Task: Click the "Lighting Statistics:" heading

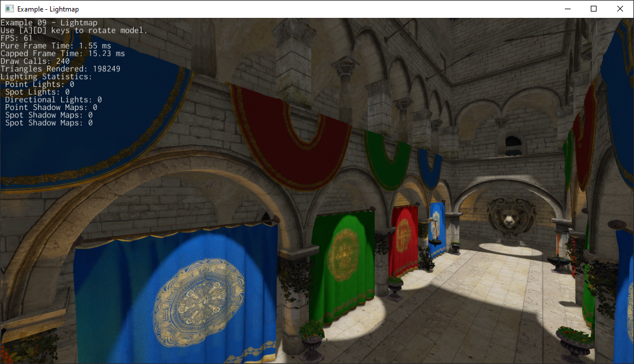Action: (46, 77)
